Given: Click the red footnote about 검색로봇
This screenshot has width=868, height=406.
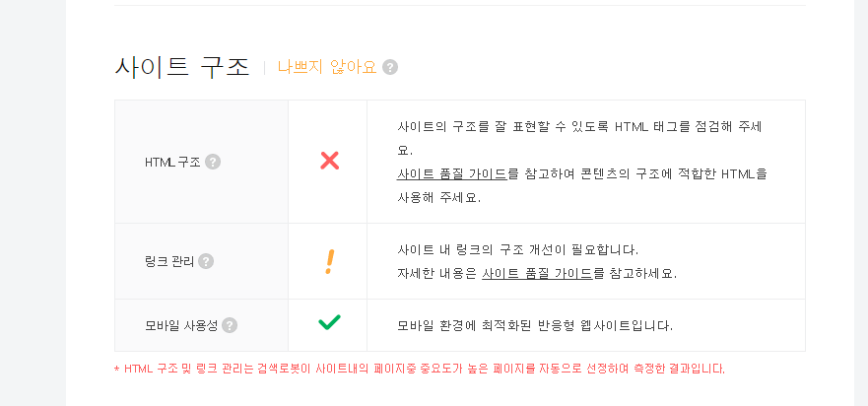Looking at the screenshot, I should tap(419, 369).
